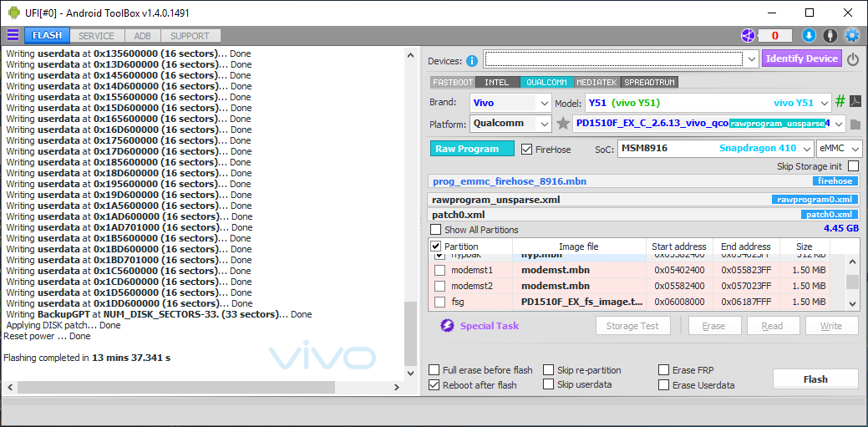868x427 pixels.
Task: Open the Special Task link
Action: [x=490, y=326]
